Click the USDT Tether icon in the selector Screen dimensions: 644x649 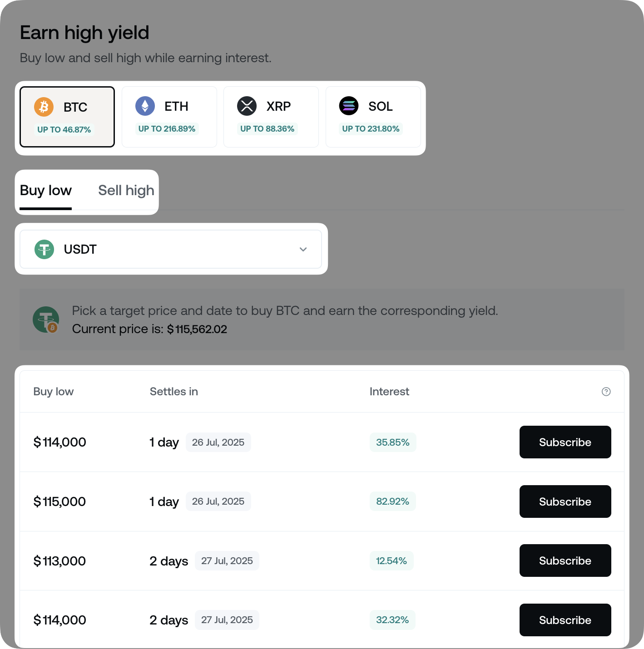click(x=45, y=249)
